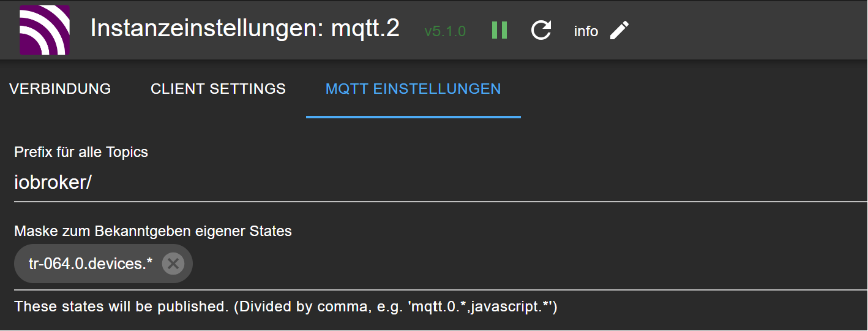Screen dimensions: 868x331
Task: Click the pencil edit icon
Action: tap(619, 30)
